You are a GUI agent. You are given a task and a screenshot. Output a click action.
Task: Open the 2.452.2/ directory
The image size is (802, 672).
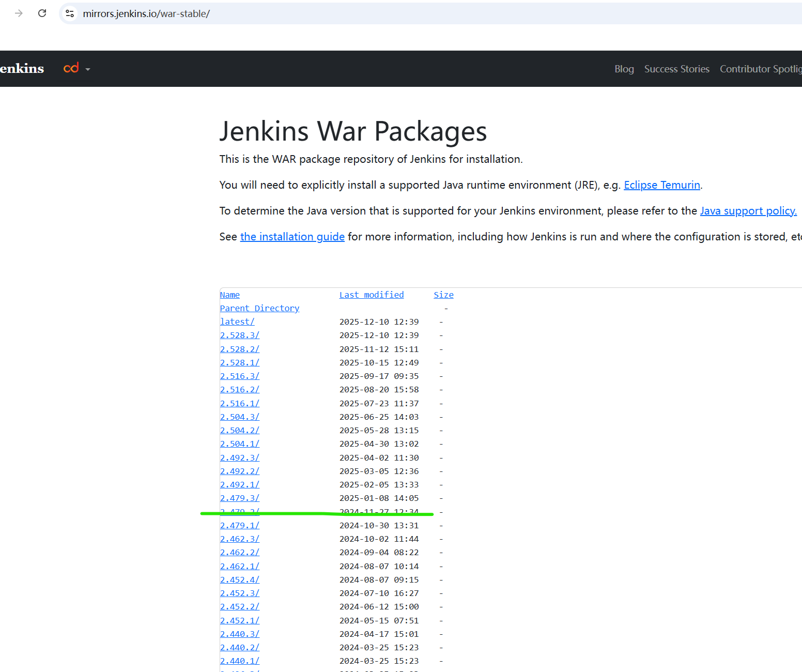tap(240, 606)
